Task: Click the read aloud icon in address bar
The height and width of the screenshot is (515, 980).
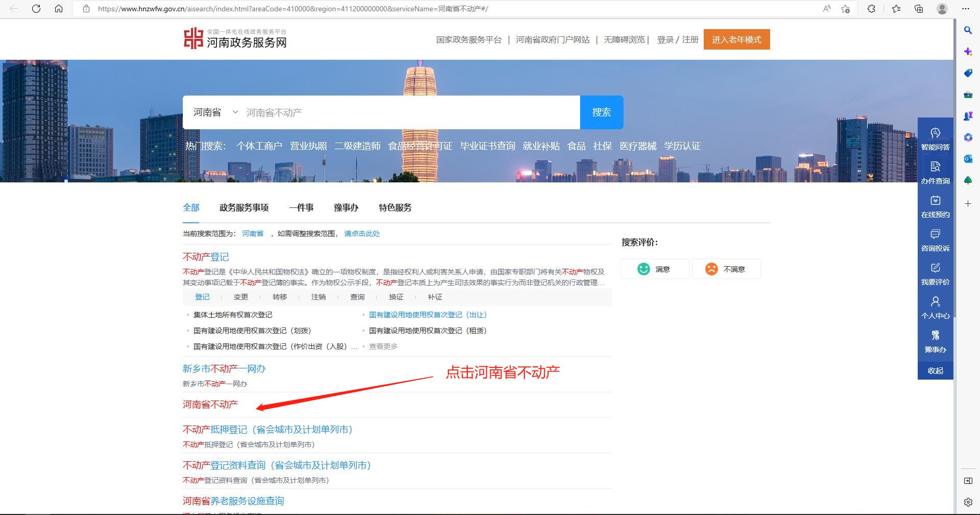Action: pos(827,9)
